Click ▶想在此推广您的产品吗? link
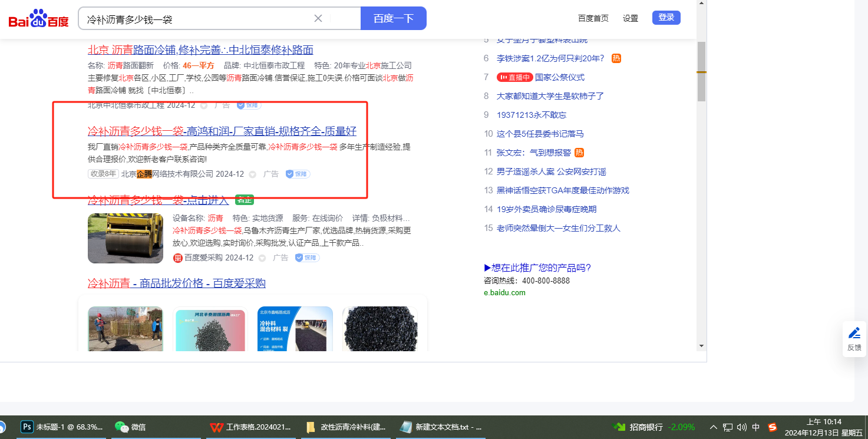The width and height of the screenshot is (868, 439). pos(537,268)
